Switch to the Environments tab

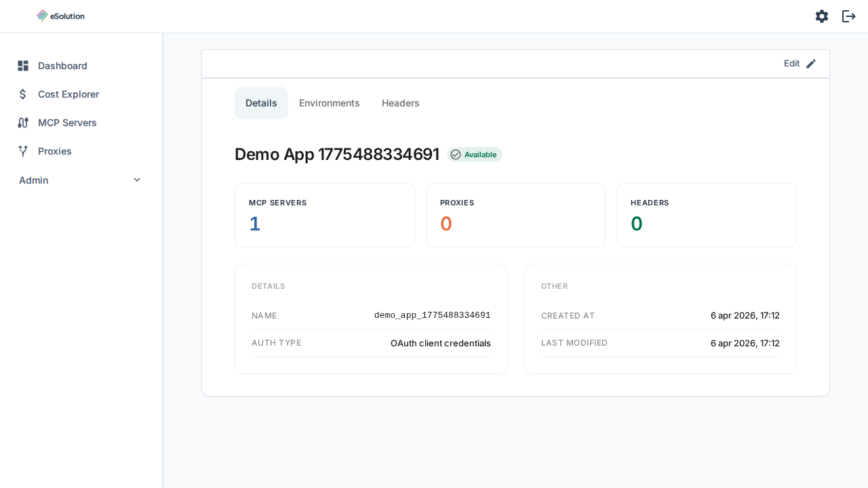pos(330,103)
